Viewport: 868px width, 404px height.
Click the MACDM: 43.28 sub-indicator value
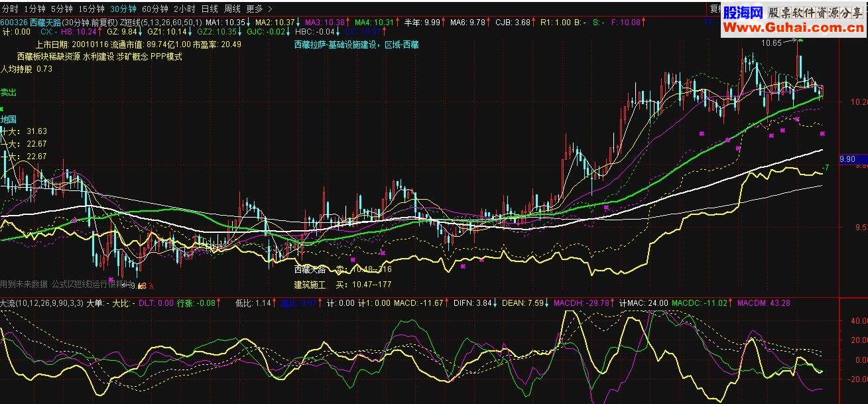pos(763,303)
